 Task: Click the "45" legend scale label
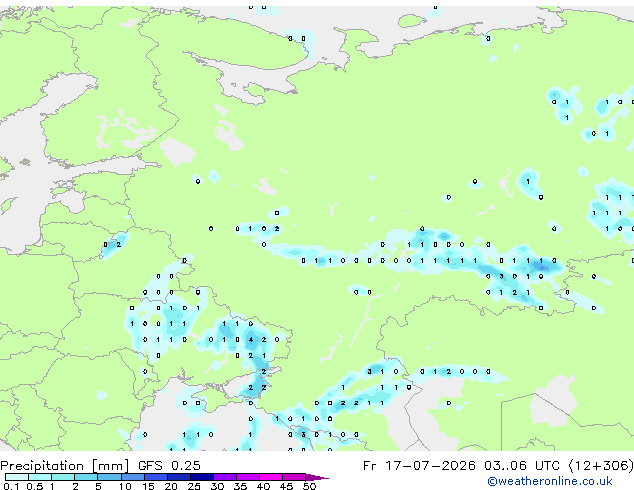click(286, 486)
